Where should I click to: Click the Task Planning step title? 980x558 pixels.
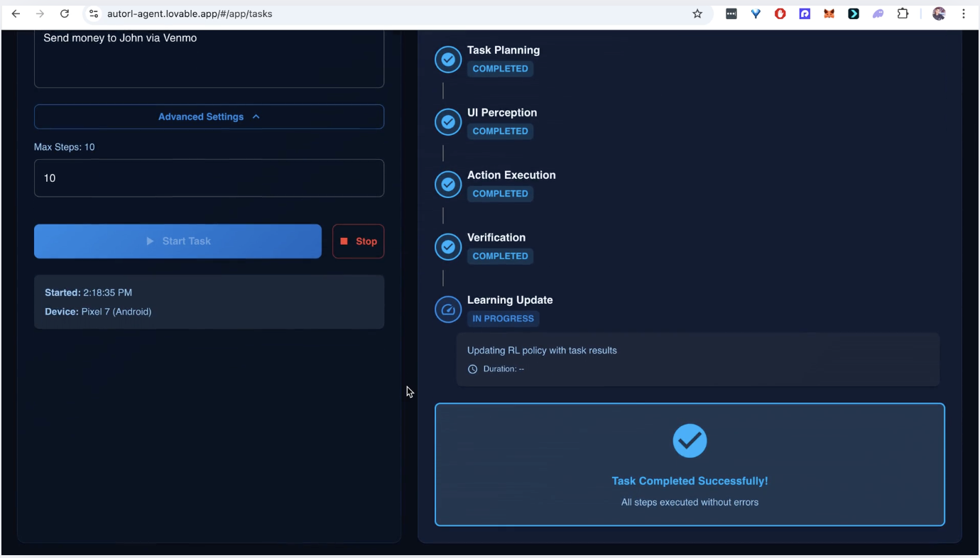(x=503, y=50)
